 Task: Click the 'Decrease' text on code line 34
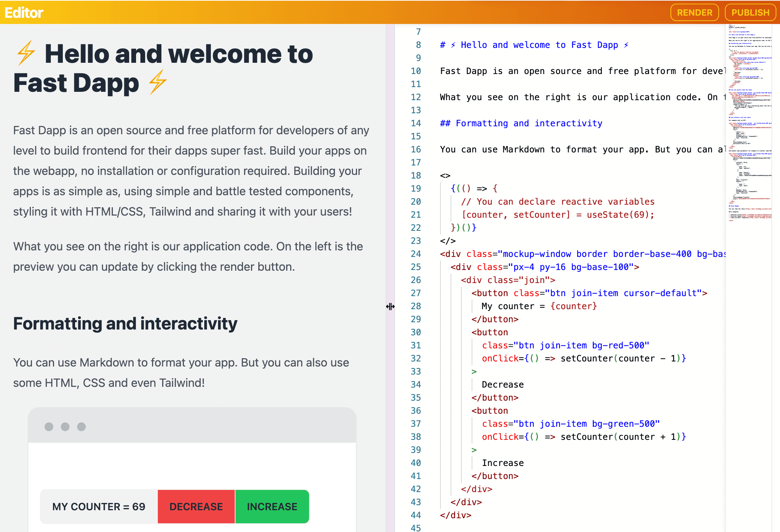pos(502,385)
